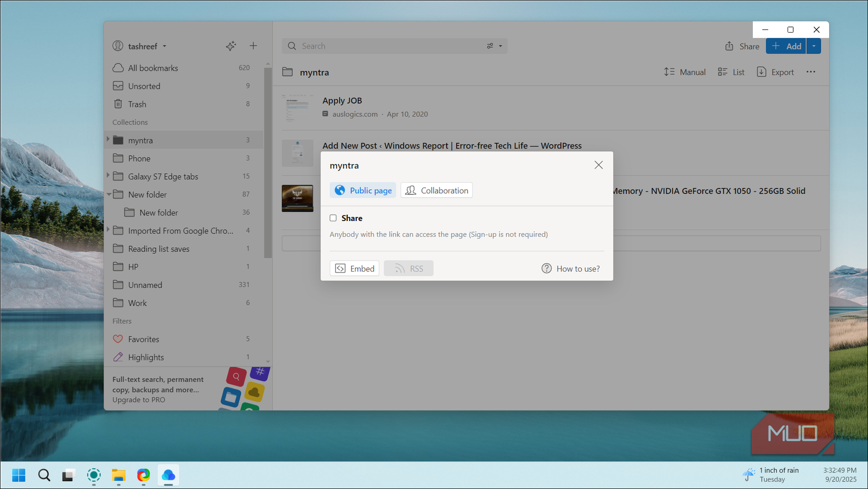
Task: Open Favorites filter with heart icon
Action: click(x=143, y=340)
